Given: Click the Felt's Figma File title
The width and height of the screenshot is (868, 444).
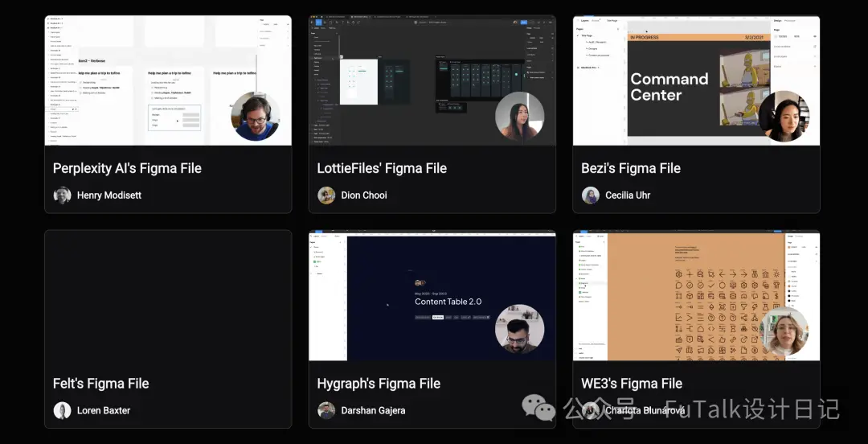Looking at the screenshot, I should tap(100, 383).
